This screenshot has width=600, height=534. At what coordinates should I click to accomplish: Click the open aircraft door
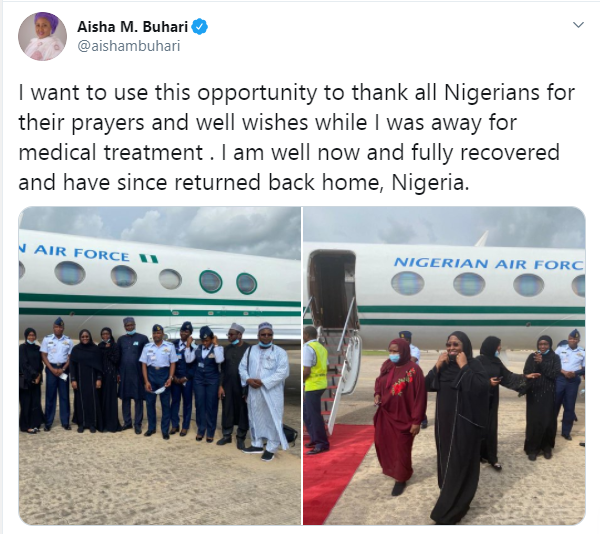tap(333, 289)
